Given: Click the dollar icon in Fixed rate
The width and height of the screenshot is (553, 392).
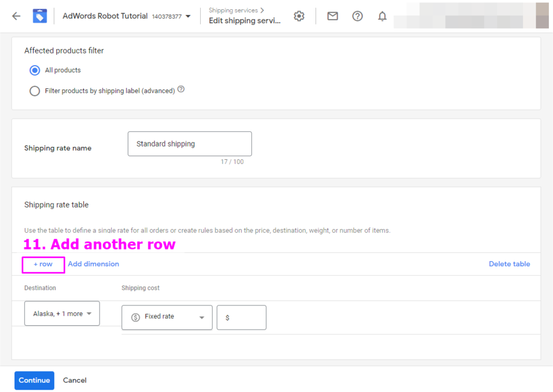Looking at the screenshot, I should [136, 317].
